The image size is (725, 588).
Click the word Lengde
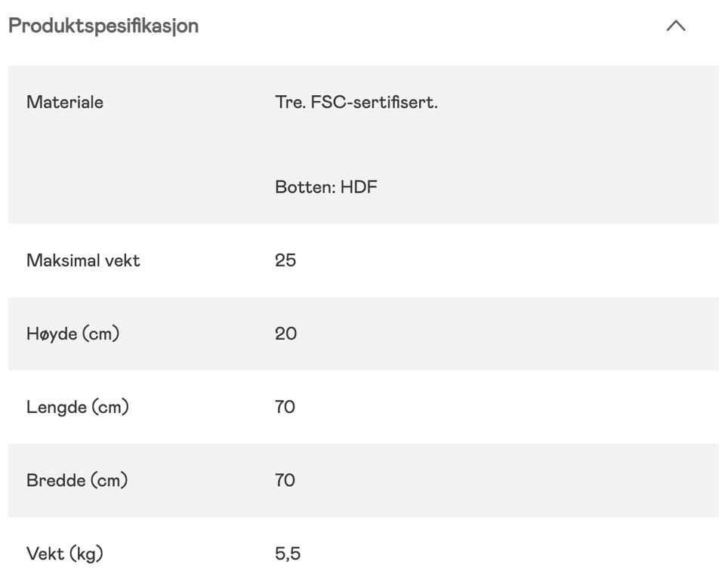pos(56,407)
